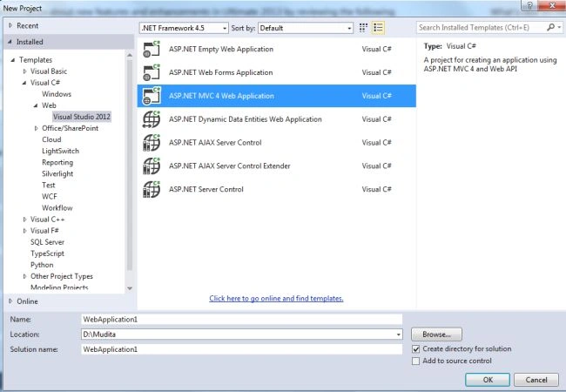Click the ASP.NET Web Forms Application icon
This screenshot has height=392, width=566.
coord(152,72)
